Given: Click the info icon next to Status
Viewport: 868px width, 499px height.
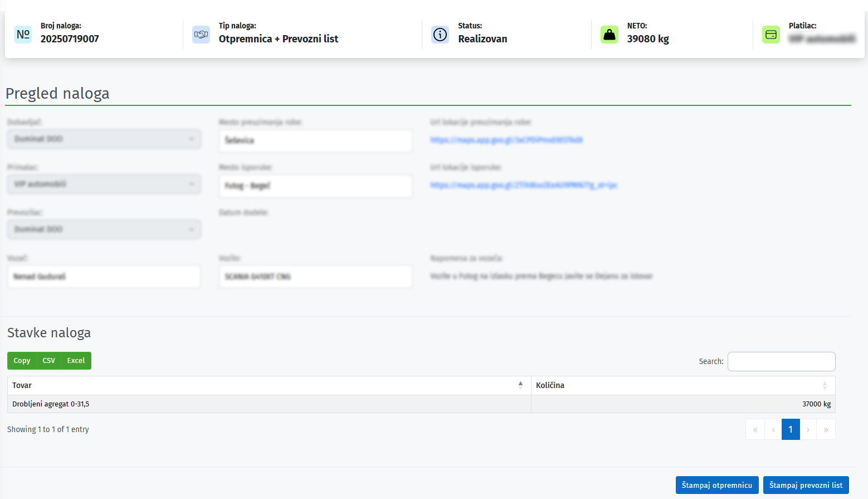Looking at the screenshot, I should pyautogui.click(x=440, y=35).
